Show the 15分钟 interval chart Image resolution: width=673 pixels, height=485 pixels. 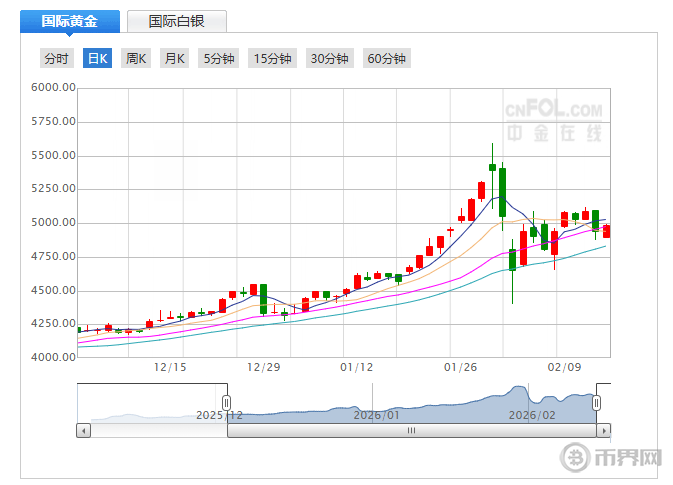[x=272, y=59]
